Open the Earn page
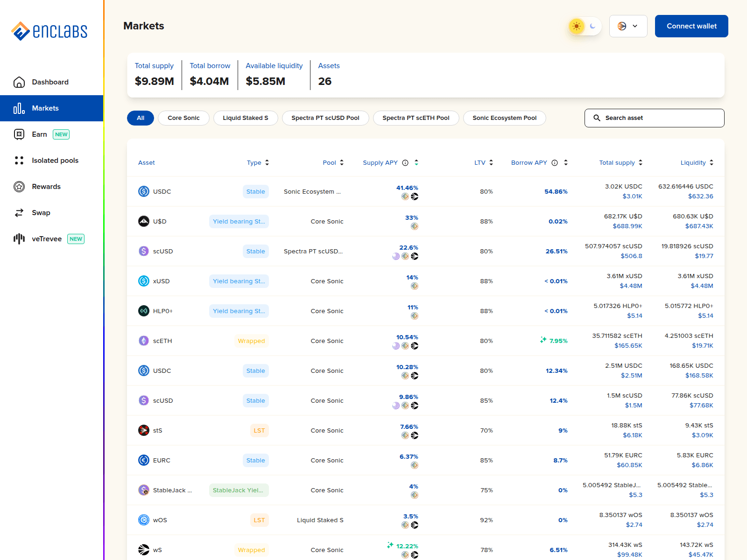 51,134
